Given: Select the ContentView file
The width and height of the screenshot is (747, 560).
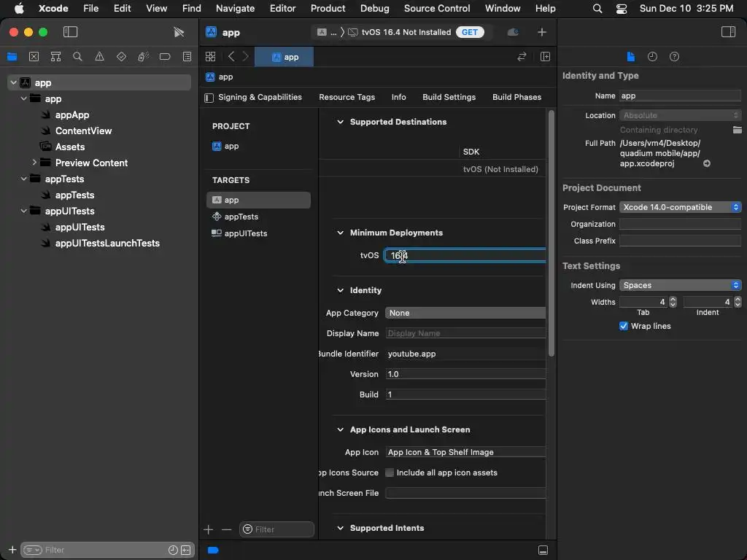Looking at the screenshot, I should coord(83,131).
